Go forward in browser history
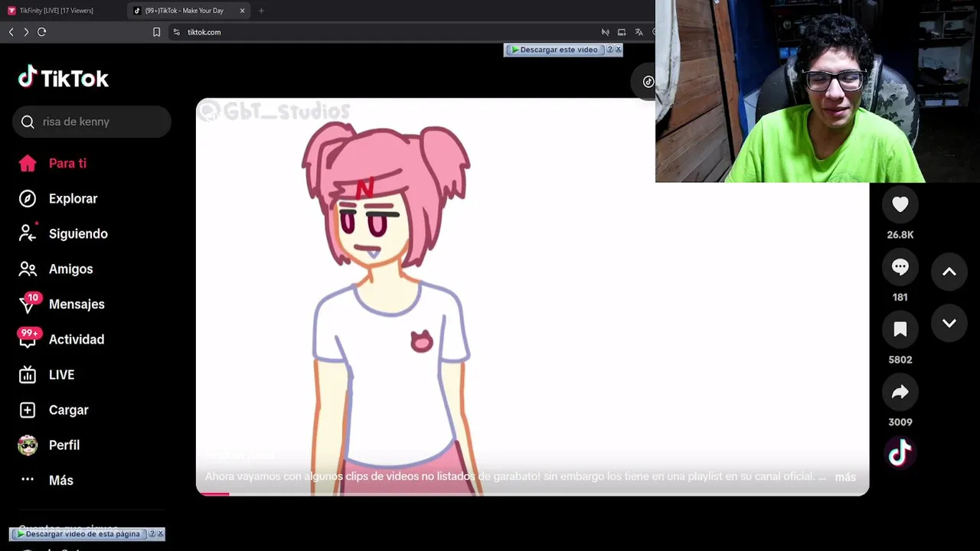 tap(26, 32)
